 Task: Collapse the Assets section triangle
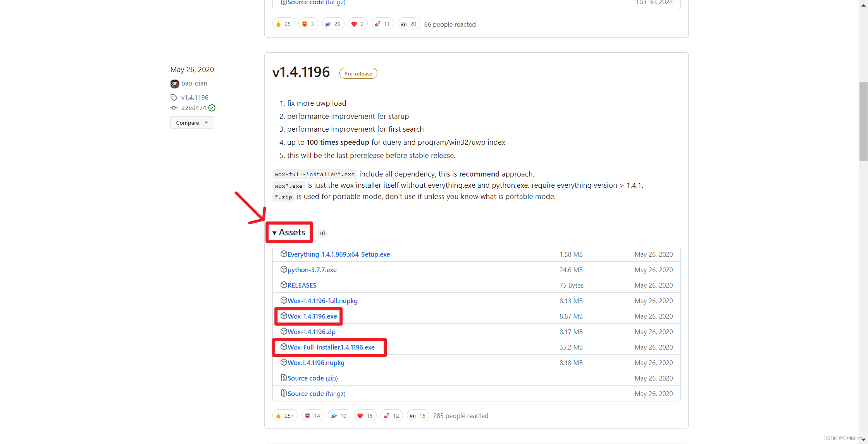pos(274,233)
